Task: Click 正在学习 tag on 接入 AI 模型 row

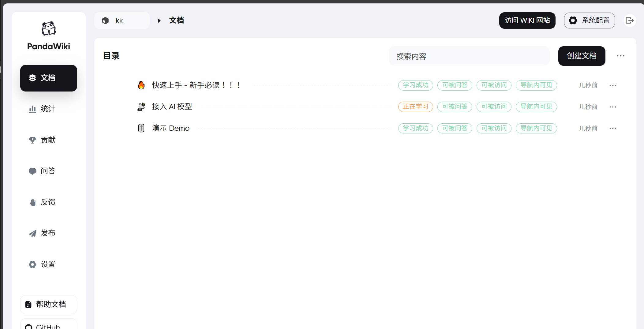Action: tap(415, 107)
